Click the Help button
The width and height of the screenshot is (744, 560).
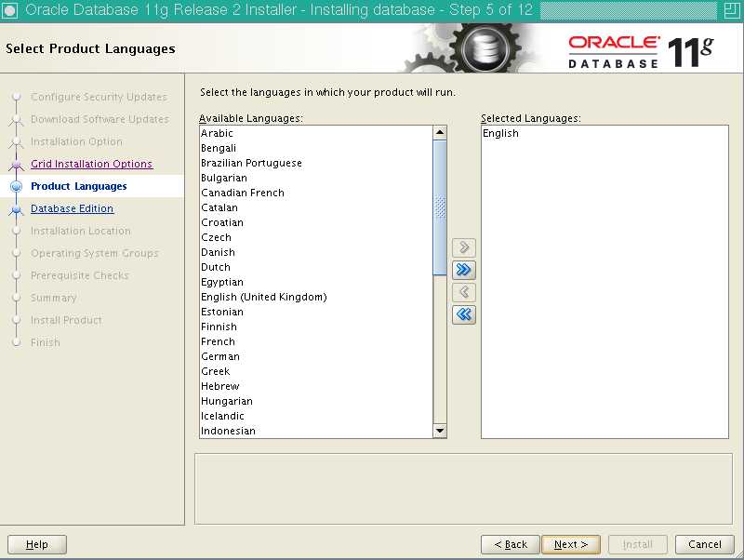pos(37,544)
